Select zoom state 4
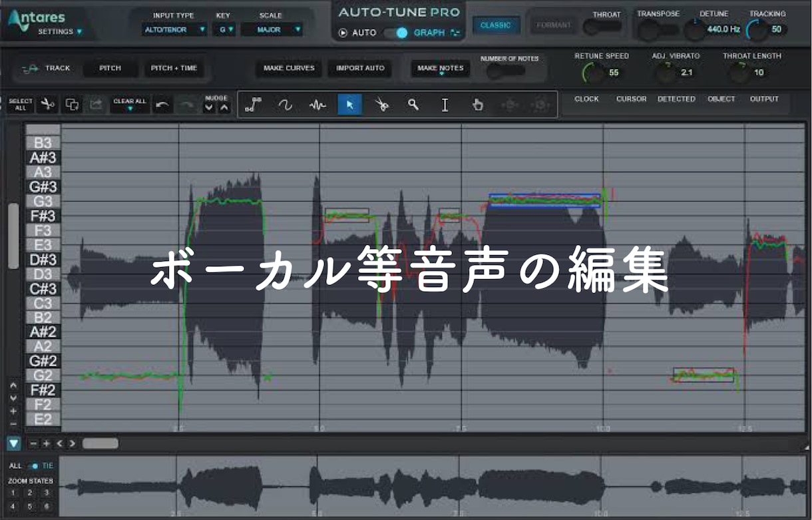This screenshot has width=812, height=520. (x=13, y=506)
